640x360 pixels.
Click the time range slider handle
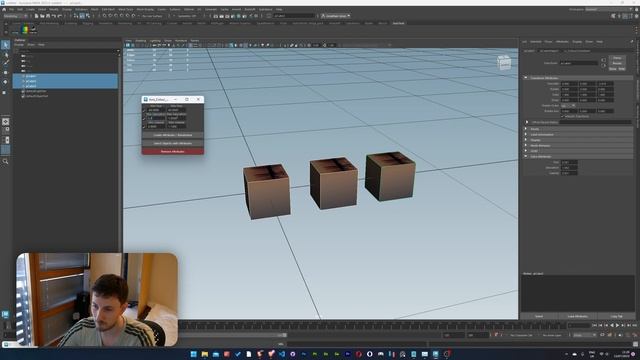pos(284,335)
